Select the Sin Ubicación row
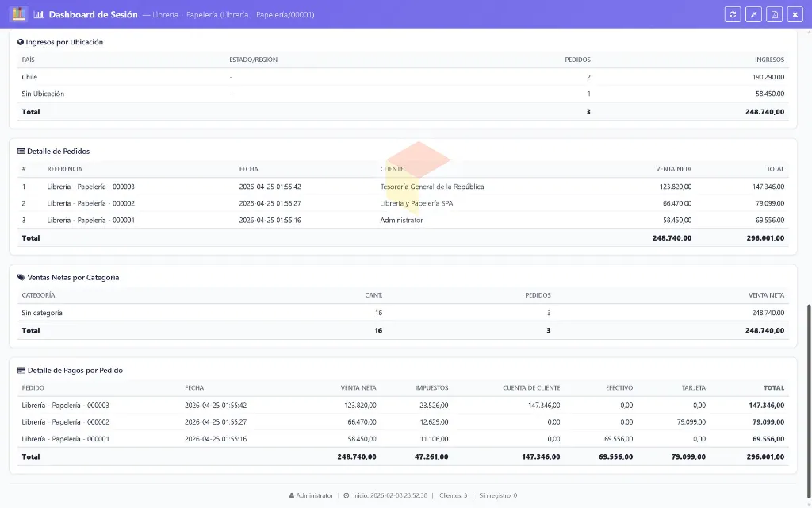Screen dimensions: 812x508 pos(403,94)
